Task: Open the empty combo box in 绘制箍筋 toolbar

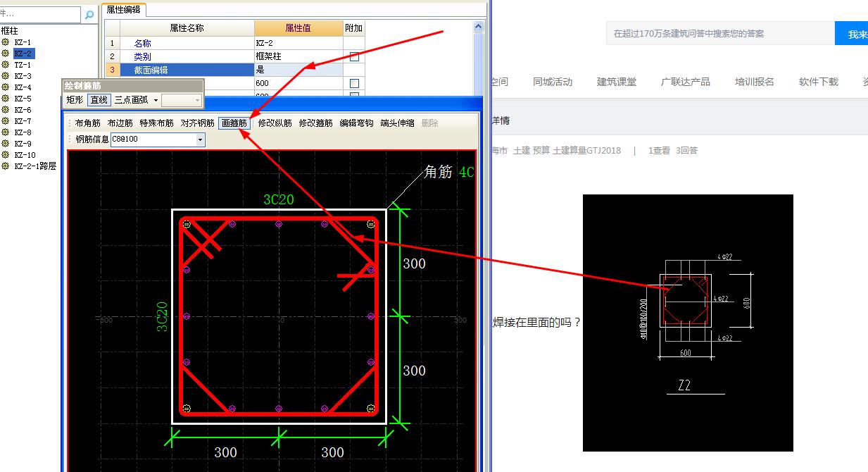Action: tap(182, 101)
